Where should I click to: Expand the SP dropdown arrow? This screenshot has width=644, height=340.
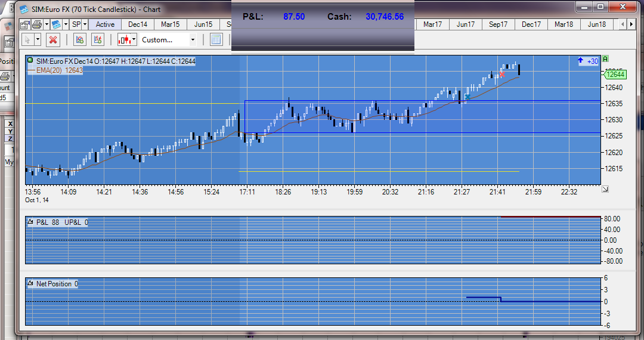85,24
